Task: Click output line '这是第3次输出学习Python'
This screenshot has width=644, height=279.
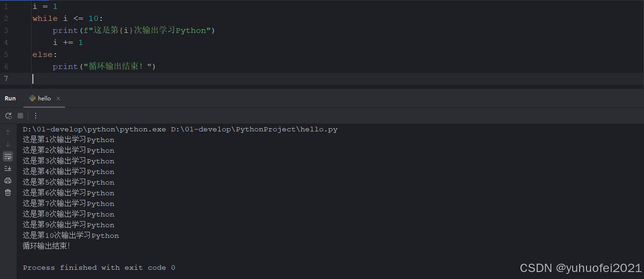Action: (69, 161)
